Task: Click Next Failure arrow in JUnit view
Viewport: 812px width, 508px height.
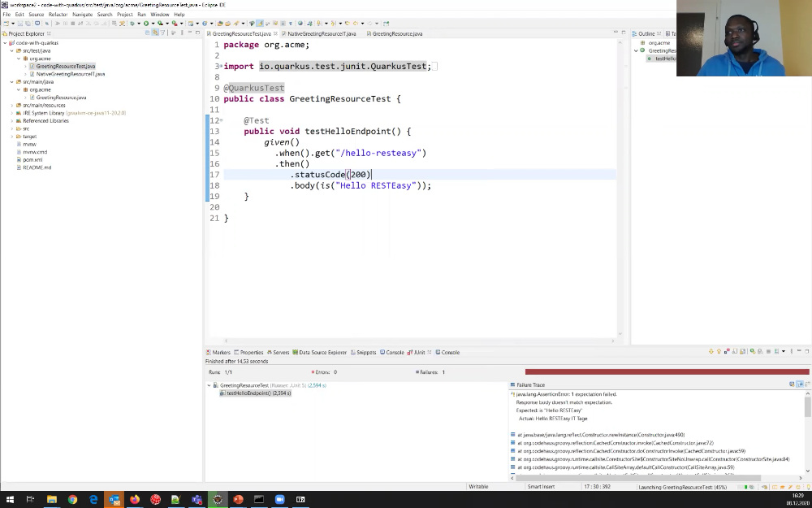Action: coord(711,351)
